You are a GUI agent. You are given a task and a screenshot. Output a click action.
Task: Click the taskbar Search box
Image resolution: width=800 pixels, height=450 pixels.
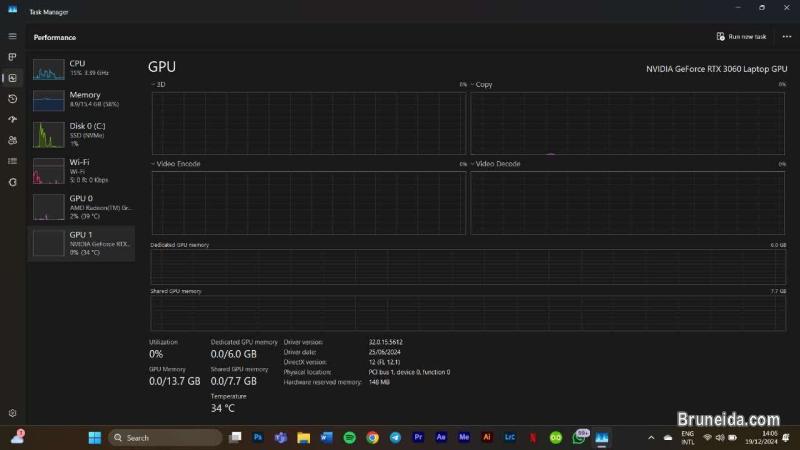(x=164, y=437)
